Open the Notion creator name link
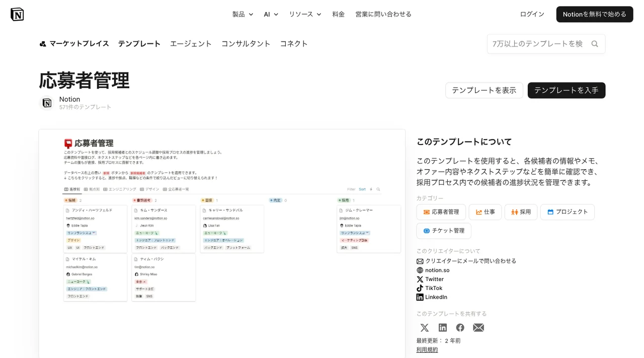 (69, 99)
